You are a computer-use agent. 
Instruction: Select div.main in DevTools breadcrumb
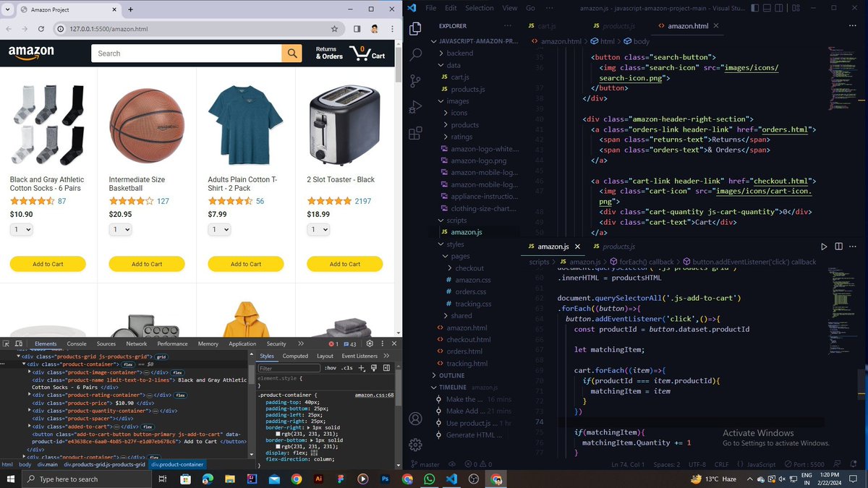(47, 464)
